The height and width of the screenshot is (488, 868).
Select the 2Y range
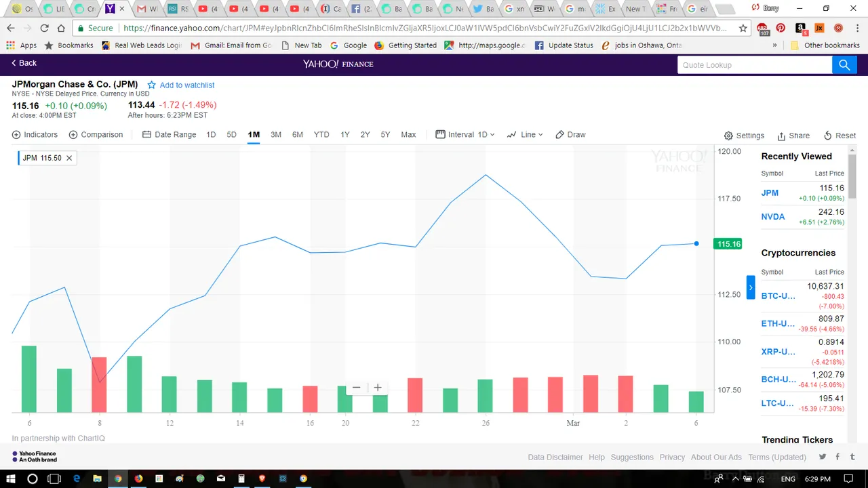365,135
